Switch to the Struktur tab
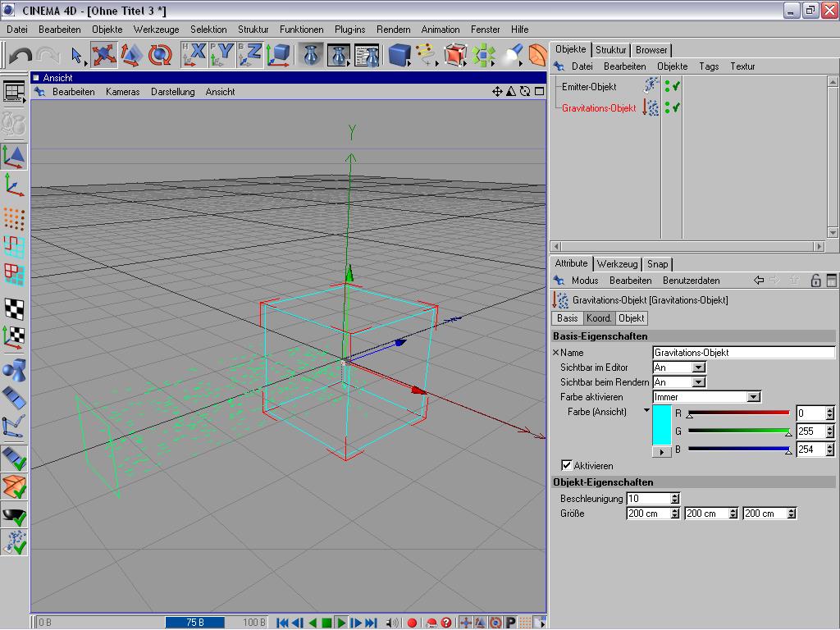Image resolution: width=840 pixels, height=630 pixels. (610, 50)
